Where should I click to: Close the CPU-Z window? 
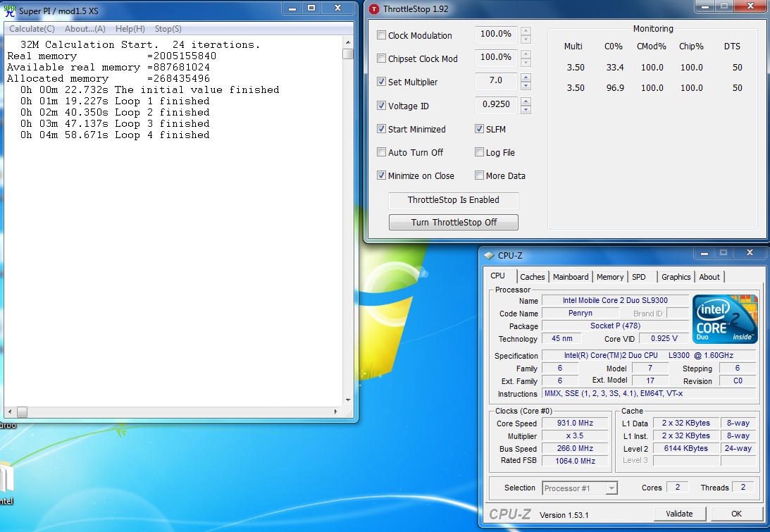pos(750,253)
